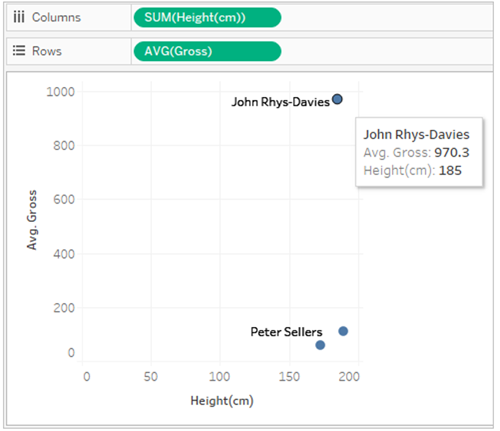Click the John Rhys-Davies mark label
The height and width of the screenshot is (431, 500).
280,102
